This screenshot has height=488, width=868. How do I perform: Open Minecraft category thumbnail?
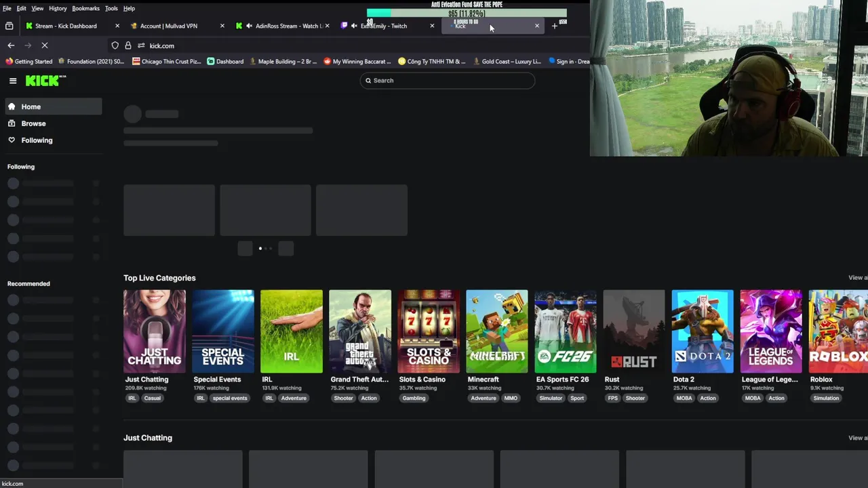click(x=497, y=331)
